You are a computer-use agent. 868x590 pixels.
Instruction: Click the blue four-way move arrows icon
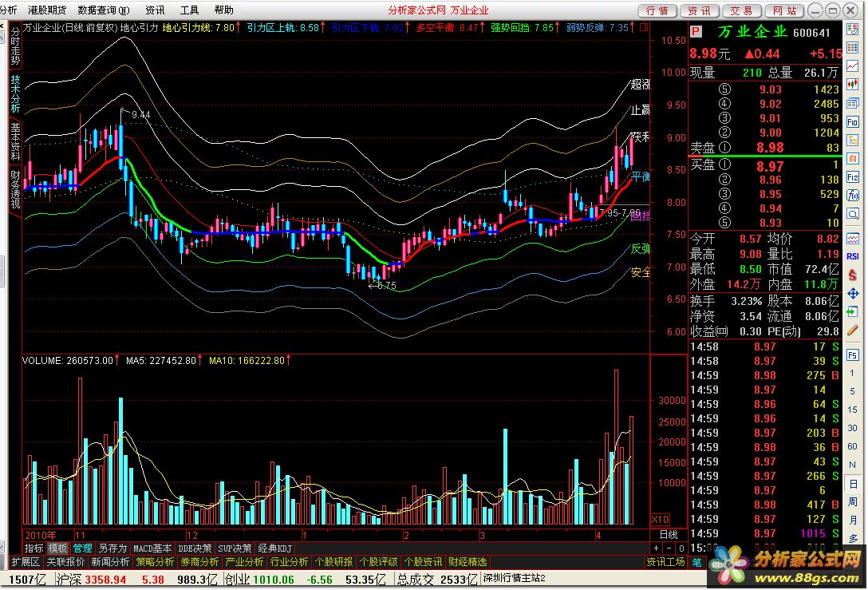[x=853, y=293]
